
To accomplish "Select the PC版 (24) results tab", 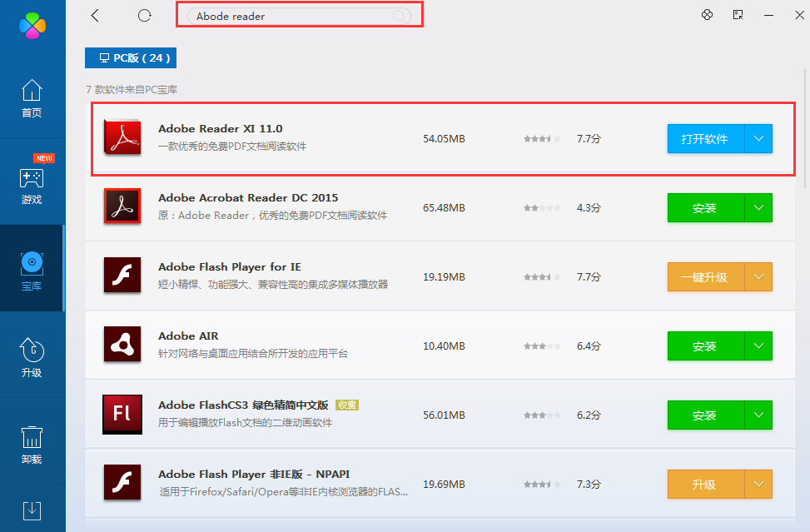I will tap(131, 57).
